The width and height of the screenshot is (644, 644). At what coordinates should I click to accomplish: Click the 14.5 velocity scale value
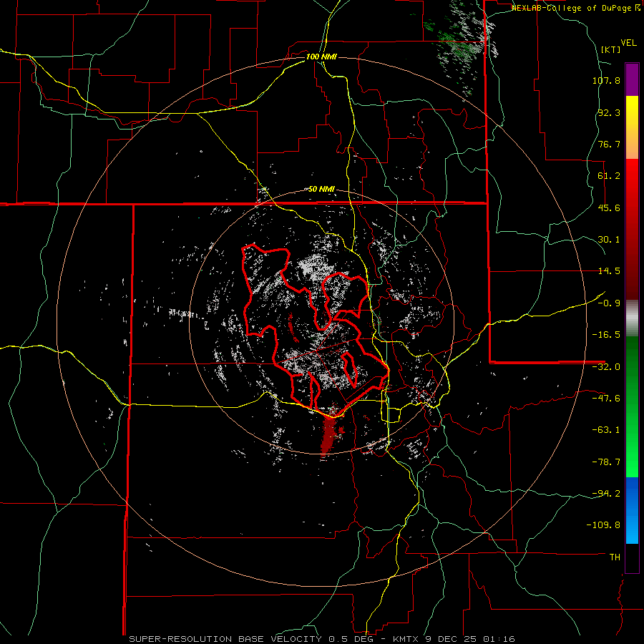pyautogui.click(x=609, y=271)
